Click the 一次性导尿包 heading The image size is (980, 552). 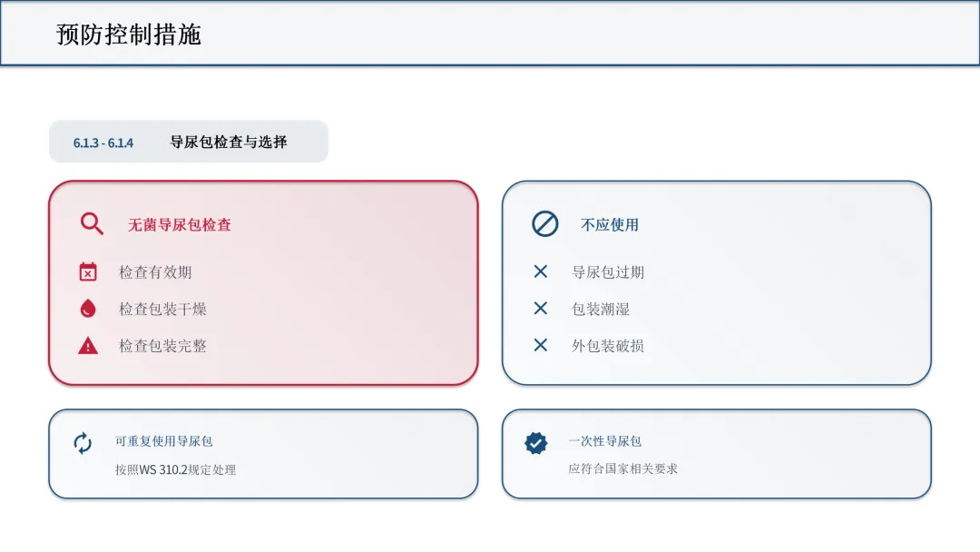pos(604,441)
